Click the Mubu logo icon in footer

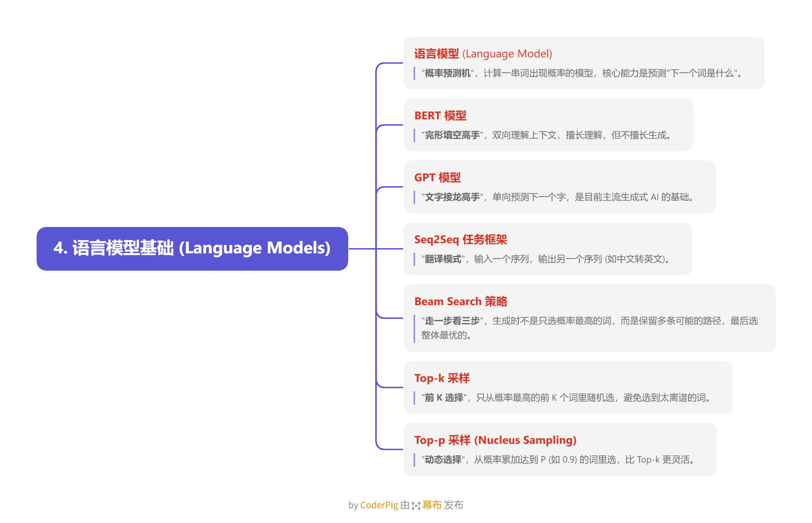tap(416, 505)
